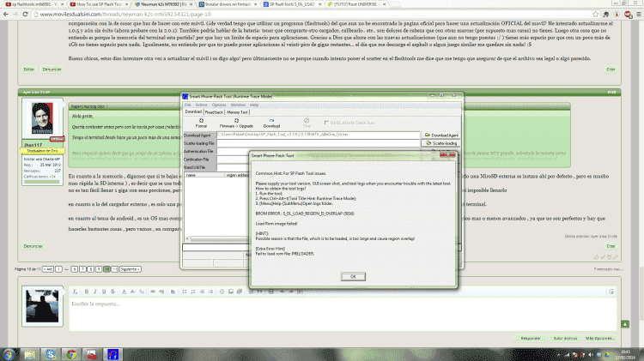The image size is (644, 361).
Task: Click Citar on Jhon117's post
Action: [611, 246]
